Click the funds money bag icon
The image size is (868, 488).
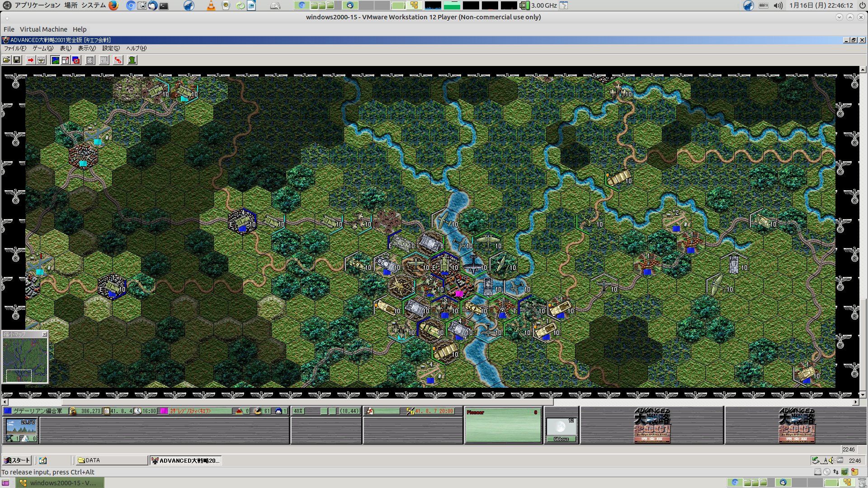coord(72,411)
